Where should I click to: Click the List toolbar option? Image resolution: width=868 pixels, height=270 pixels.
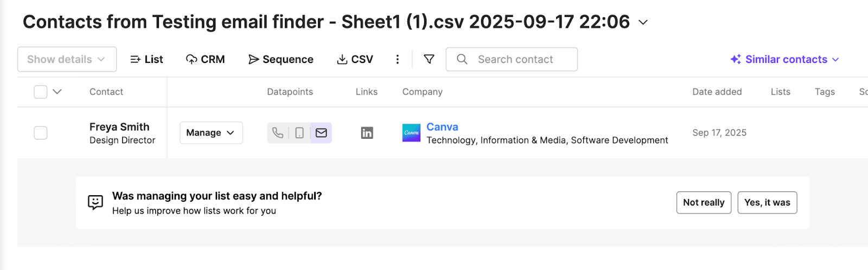(146, 59)
